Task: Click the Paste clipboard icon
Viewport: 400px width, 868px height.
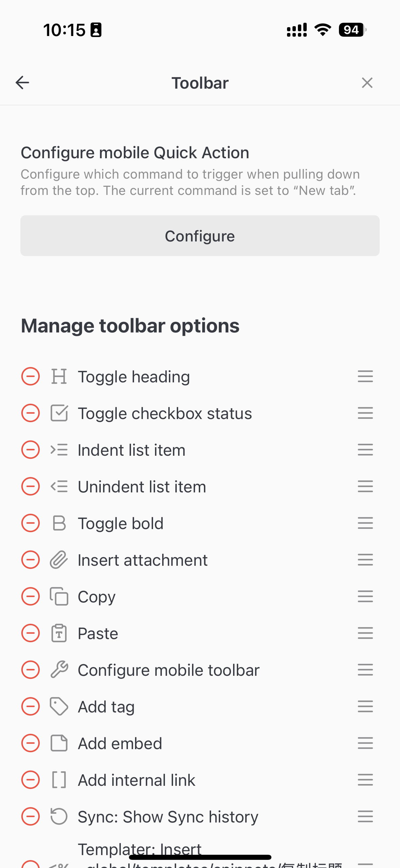Action: [x=59, y=633]
